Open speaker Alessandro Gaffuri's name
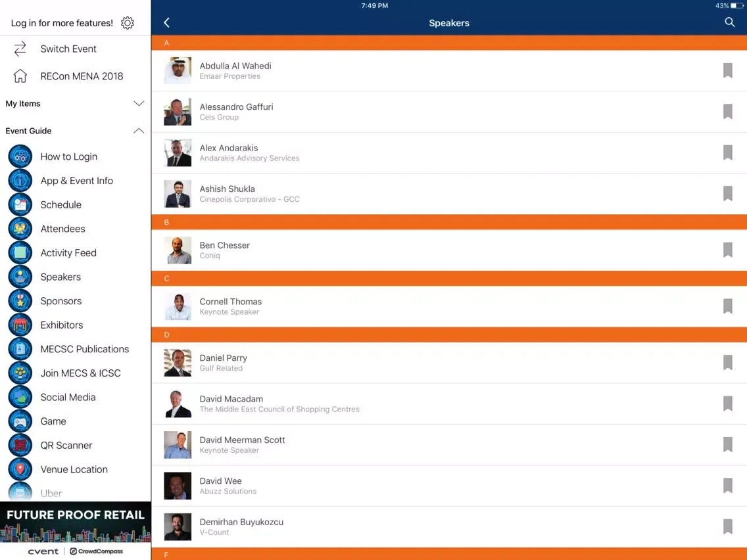 (x=236, y=106)
